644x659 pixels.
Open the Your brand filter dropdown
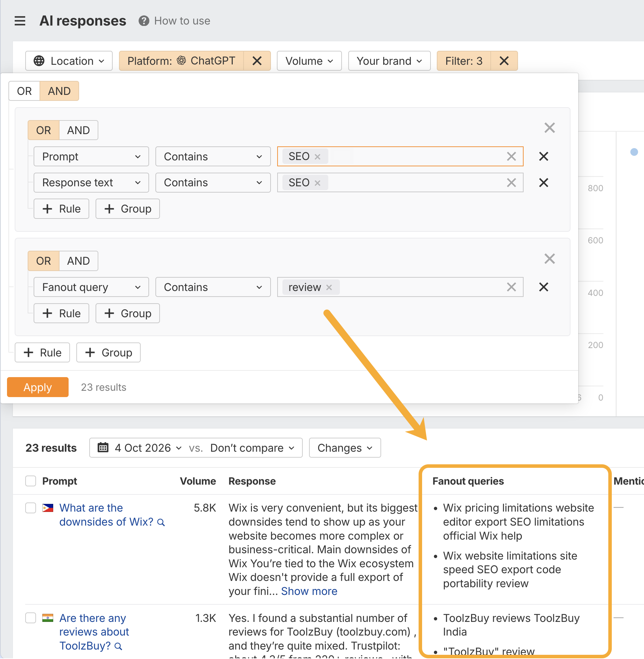click(390, 61)
